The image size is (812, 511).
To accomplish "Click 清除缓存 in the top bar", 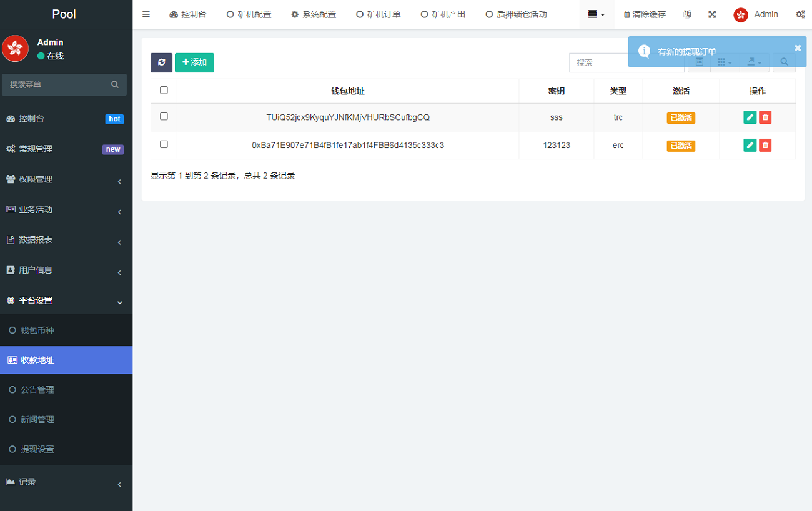I will click(x=645, y=14).
